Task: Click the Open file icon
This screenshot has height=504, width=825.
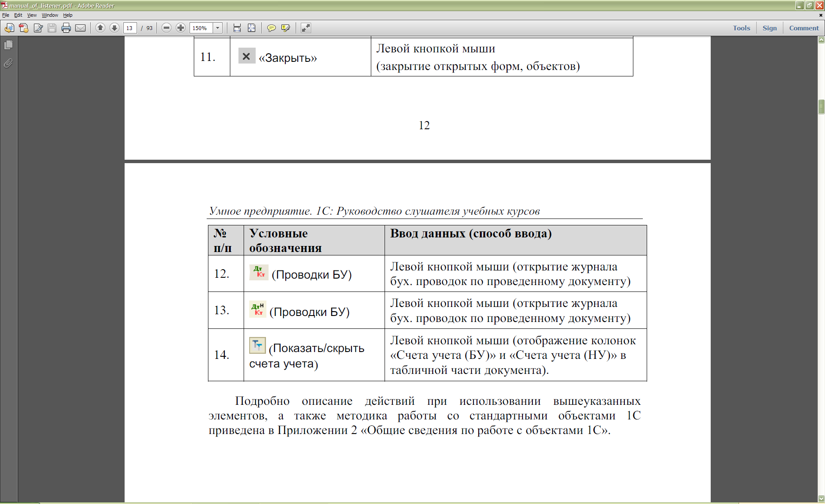Action: coord(9,28)
